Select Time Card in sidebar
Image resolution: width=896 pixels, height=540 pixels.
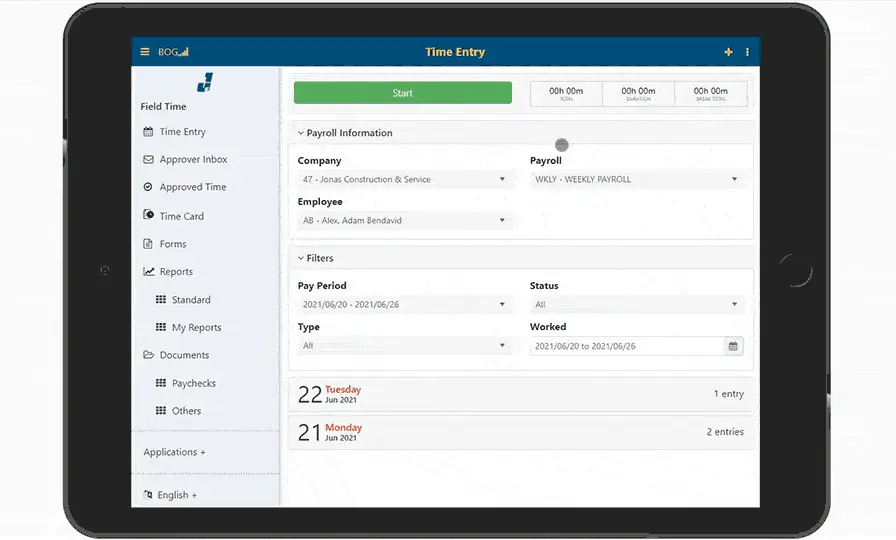coord(181,216)
